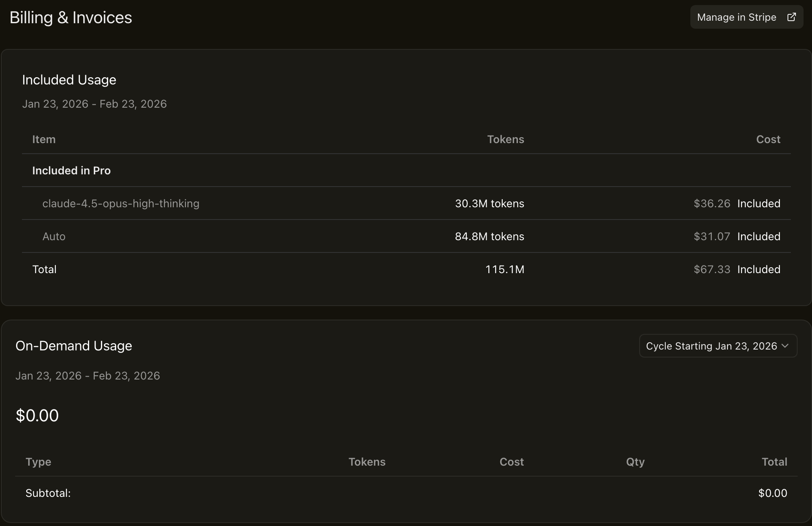Click the external link icon beside Manage in Stripe
The width and height of the screenshot is (812, 526).
(791, 17)
